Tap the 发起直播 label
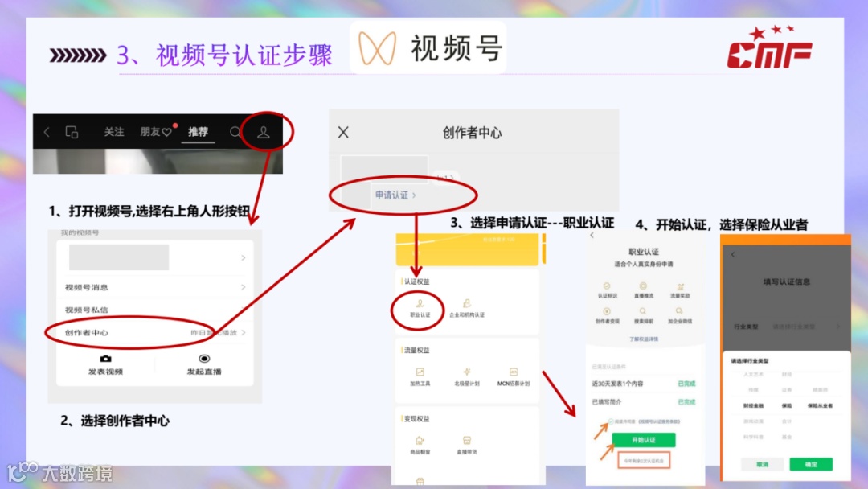868x489 pixels. [x=204, y=372]
